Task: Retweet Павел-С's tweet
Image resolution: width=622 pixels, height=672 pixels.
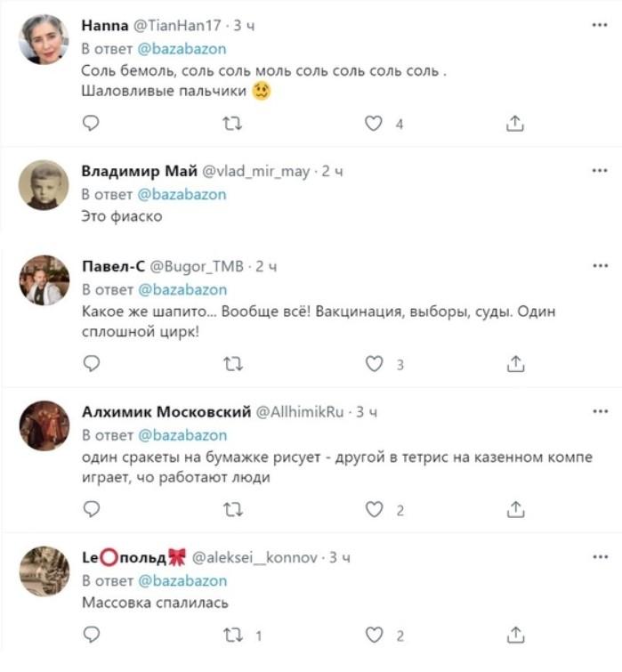Action: [x=232, y=363]
